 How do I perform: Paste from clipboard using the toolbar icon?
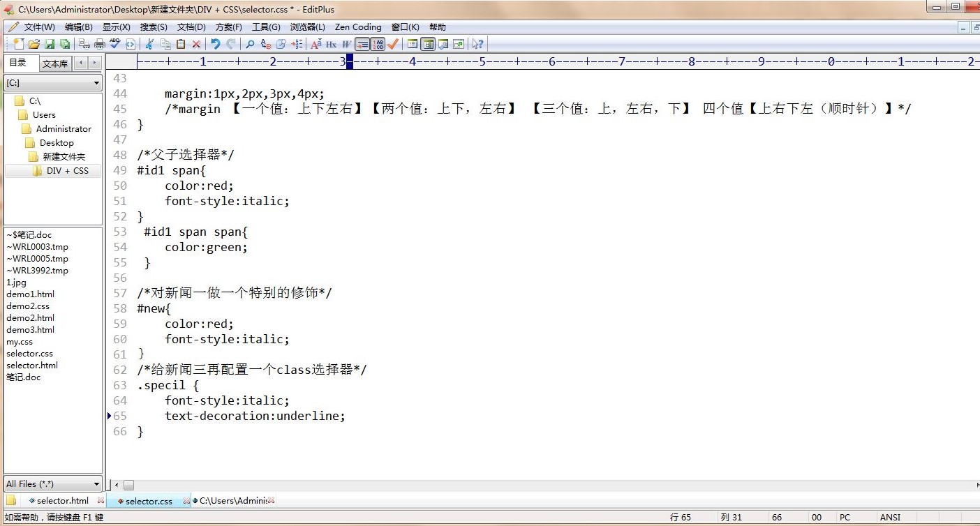(x=181, y=44)
